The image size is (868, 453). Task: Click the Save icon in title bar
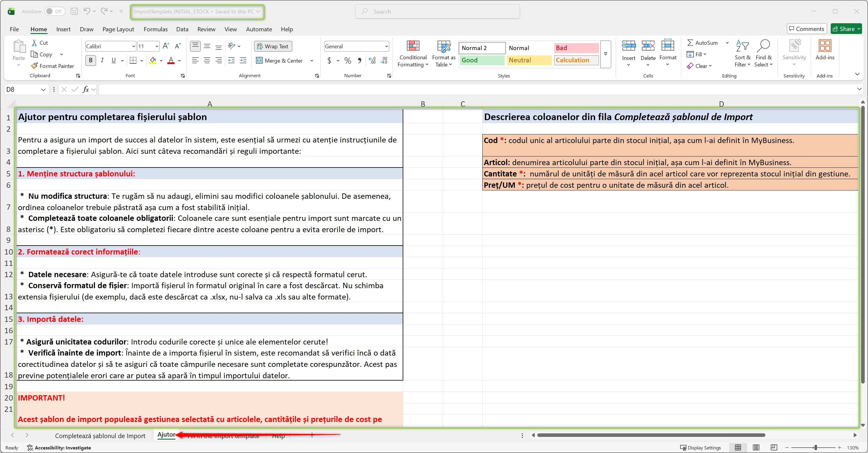point(74,11)
